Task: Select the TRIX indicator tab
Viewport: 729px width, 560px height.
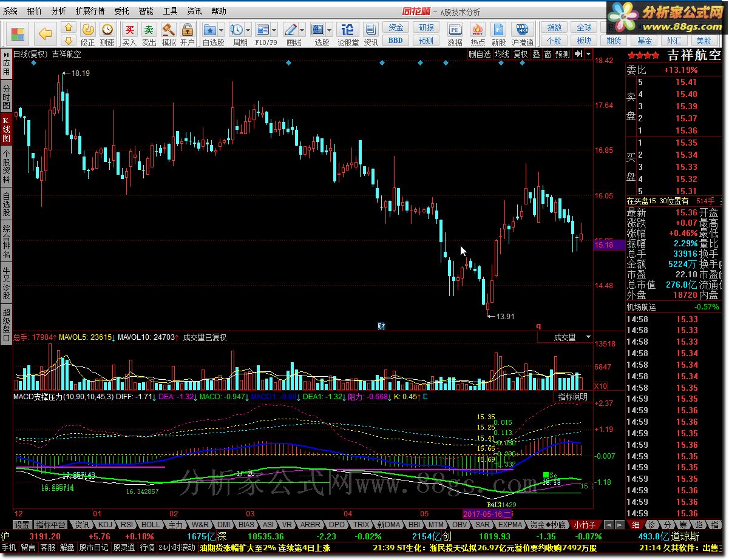Action: pos(361,525)
